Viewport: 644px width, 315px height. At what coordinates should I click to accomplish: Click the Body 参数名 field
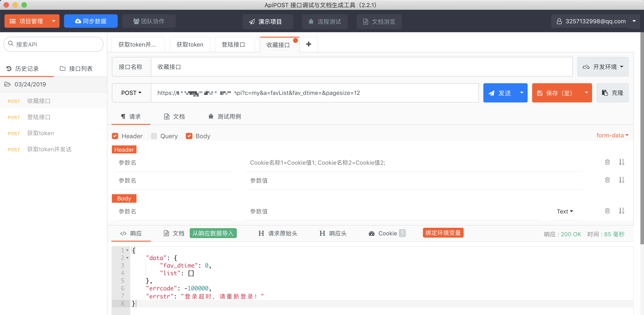(x=173, y=211)
